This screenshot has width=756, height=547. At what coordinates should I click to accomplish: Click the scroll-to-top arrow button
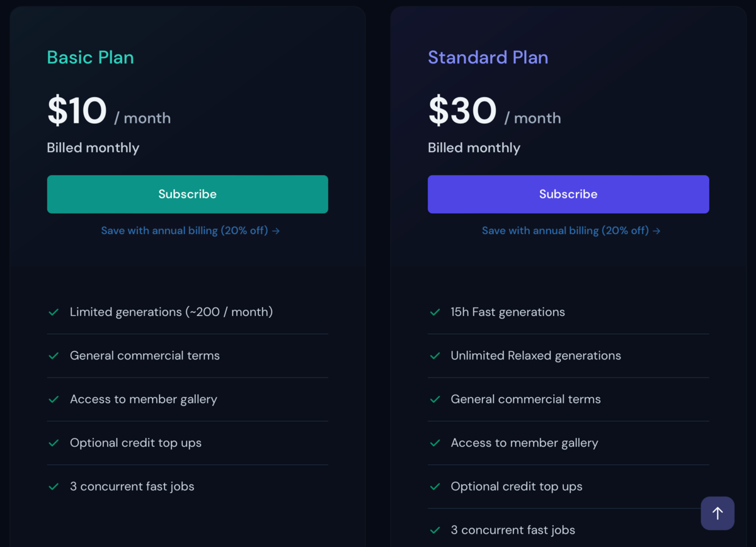point(718,513)
